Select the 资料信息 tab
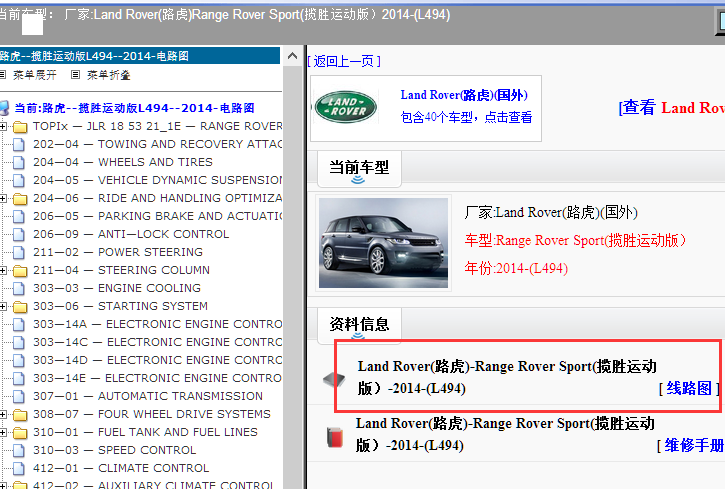This screenshot has height=489, width=725. pyautogui.click(x=359, y=324)
